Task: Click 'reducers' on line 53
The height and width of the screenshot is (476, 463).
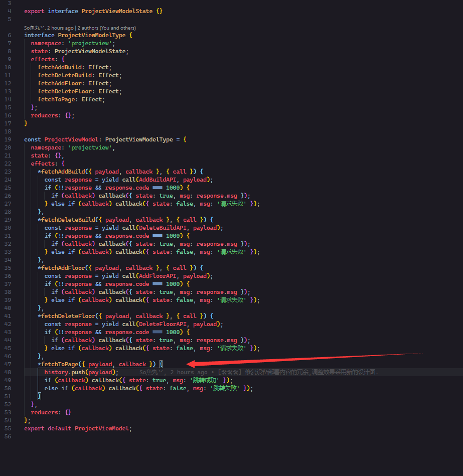Action: point(44,413)
